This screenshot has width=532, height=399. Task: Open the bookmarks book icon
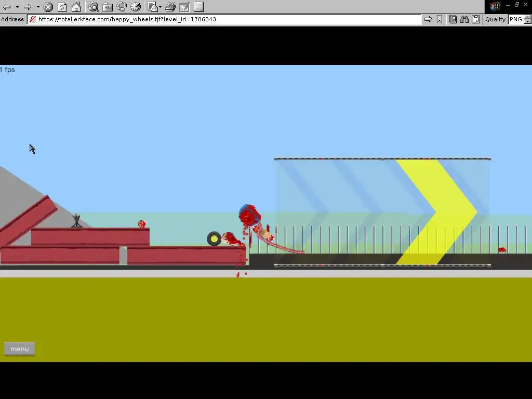(x=453, y=19)
